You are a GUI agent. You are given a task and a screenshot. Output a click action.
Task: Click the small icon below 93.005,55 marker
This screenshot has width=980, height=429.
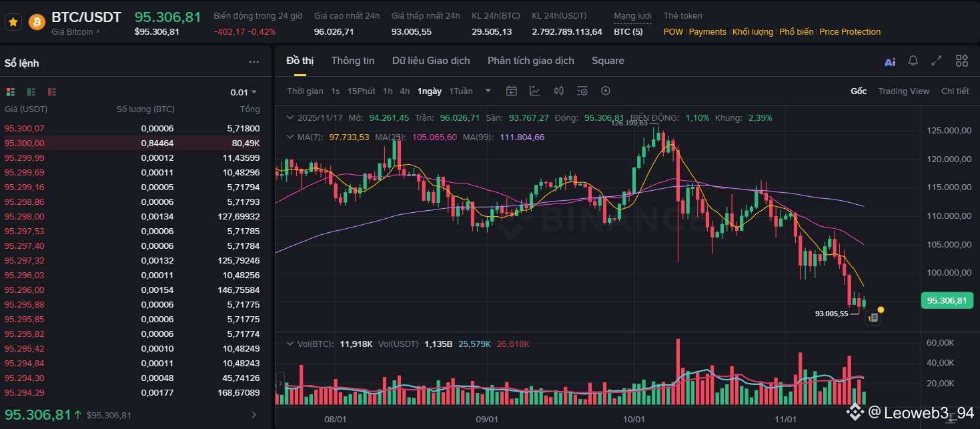tap(873, 318)
